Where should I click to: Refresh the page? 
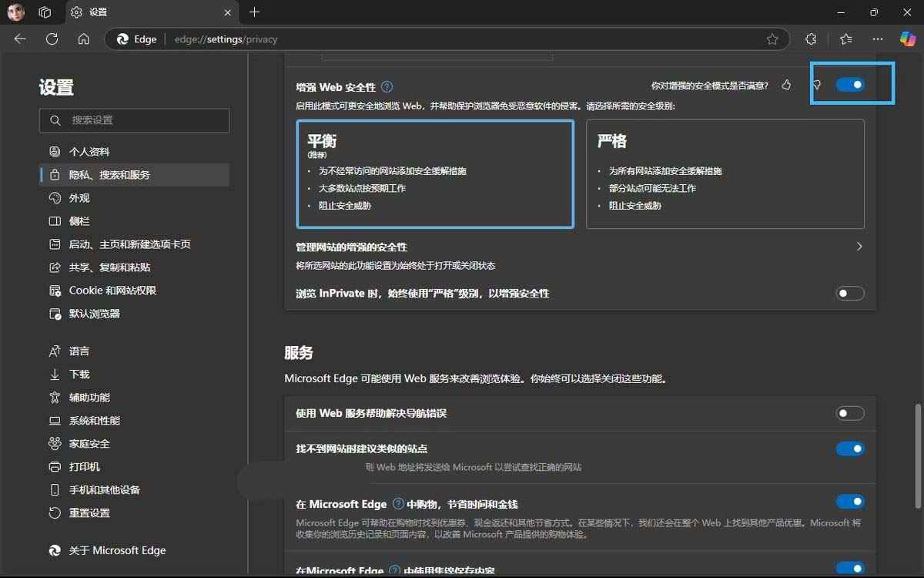[x=52, y=39]
